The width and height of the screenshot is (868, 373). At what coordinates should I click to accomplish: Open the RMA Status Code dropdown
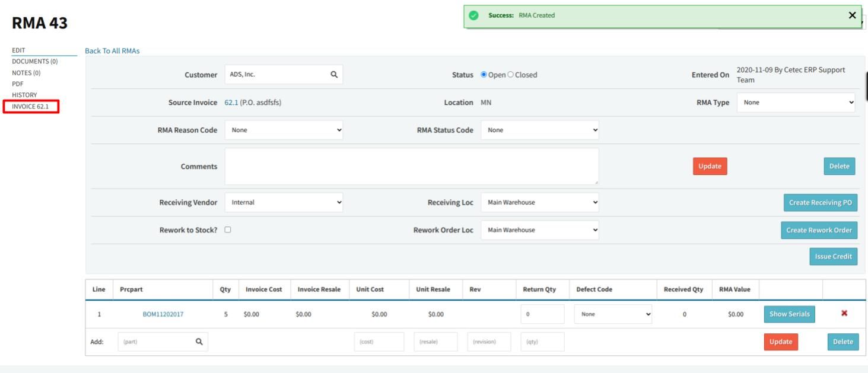tap(539, 130)
